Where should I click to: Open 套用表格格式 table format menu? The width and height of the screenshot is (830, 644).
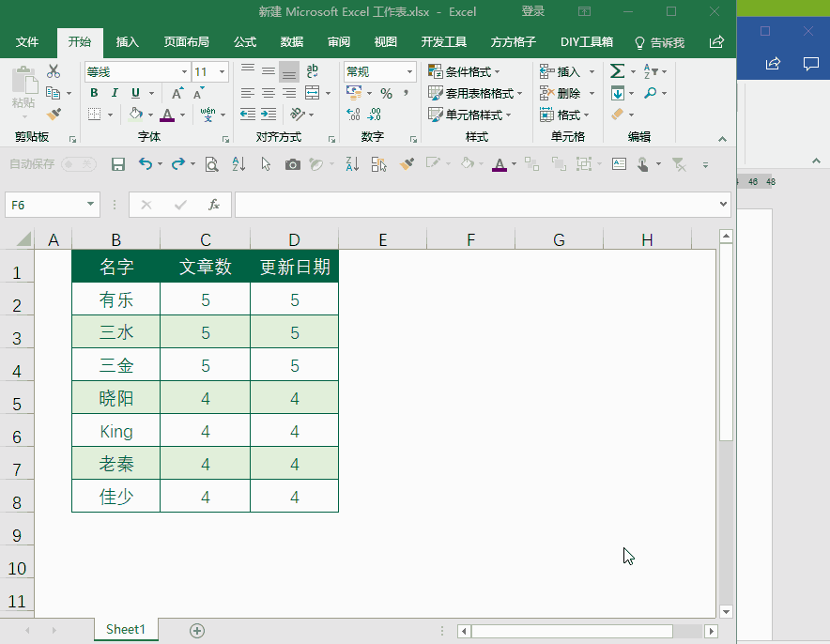click(475, 94)
